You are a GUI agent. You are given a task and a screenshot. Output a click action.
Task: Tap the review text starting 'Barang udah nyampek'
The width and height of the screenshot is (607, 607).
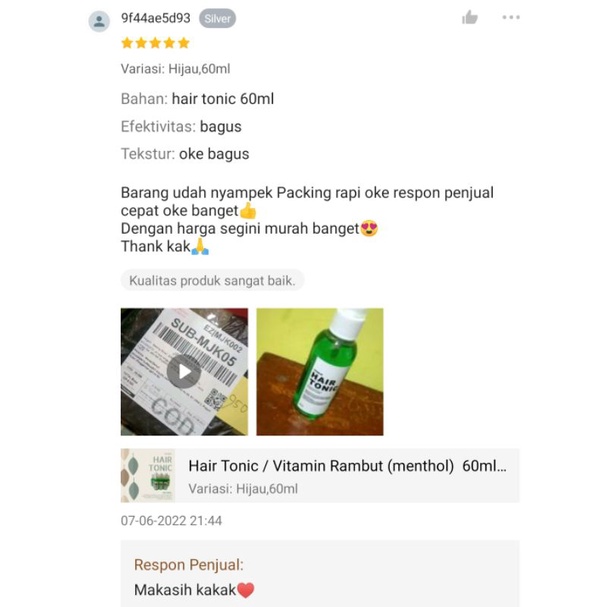pyautogui.click(x=307, y=219)
